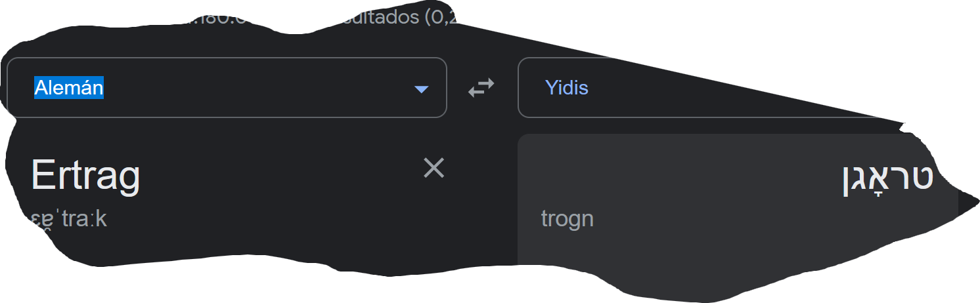980x303 pixels.
Task: Click the blue arrow in the Alemán box
Action: pyautogui.click(x=422, y=89)
